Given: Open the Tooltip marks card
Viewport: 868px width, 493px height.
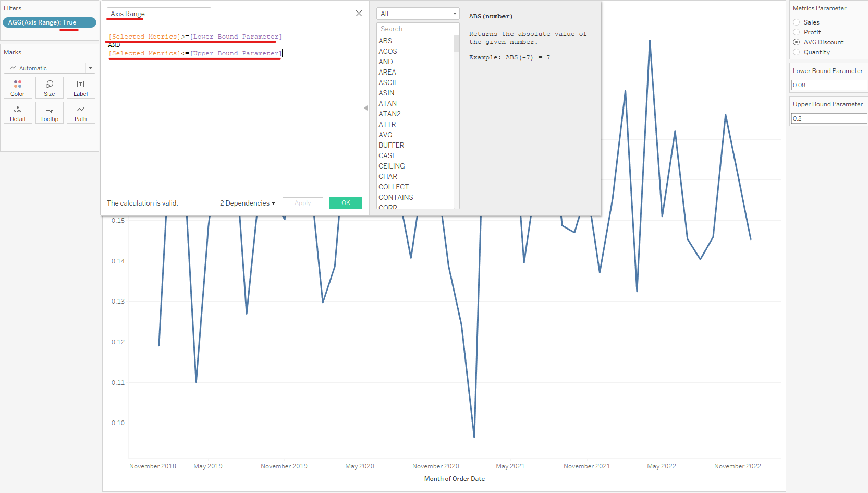Looking at the screenshot, I should (x=50, y=113).
